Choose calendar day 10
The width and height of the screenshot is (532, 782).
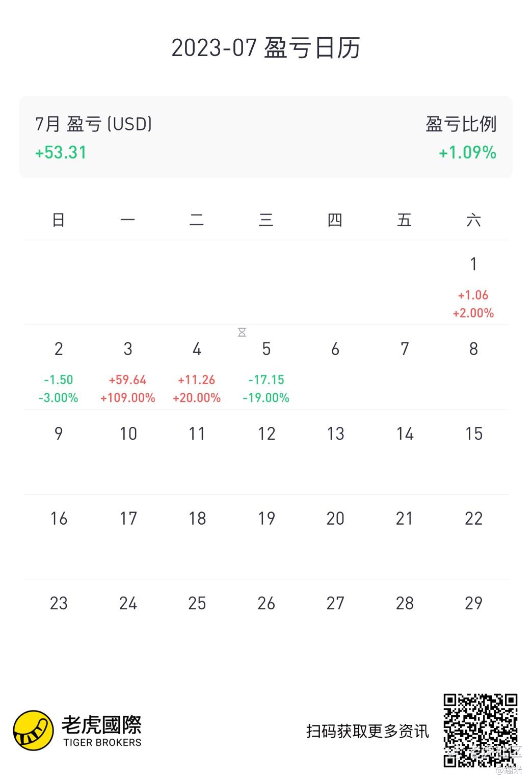(x=128, y=434)
